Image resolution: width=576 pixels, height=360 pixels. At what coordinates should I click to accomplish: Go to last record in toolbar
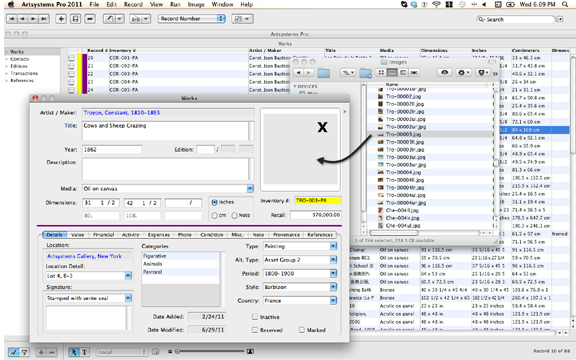pyautogui.click(x=44, y=19)
